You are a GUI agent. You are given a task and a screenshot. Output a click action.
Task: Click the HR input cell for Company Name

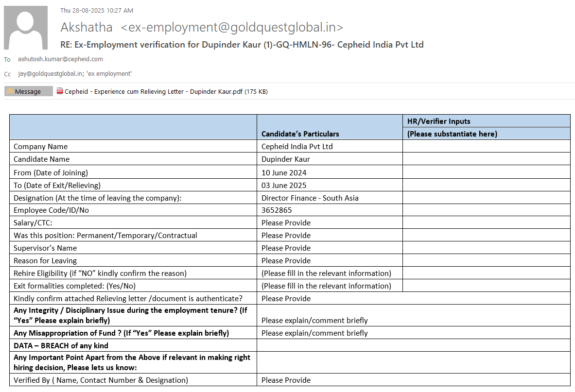tap(486, 146)
